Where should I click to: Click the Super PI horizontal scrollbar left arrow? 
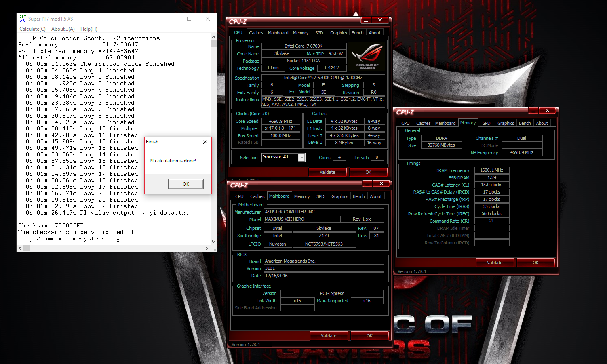[20, 248]
